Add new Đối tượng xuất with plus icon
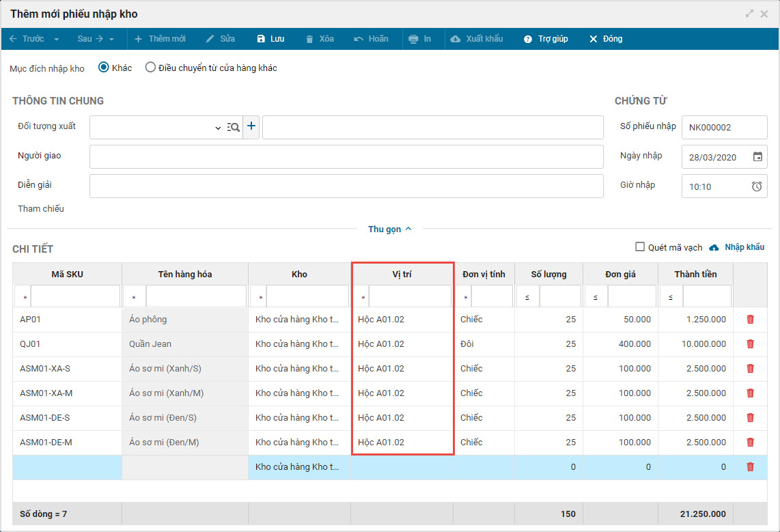 coord(251,126)
